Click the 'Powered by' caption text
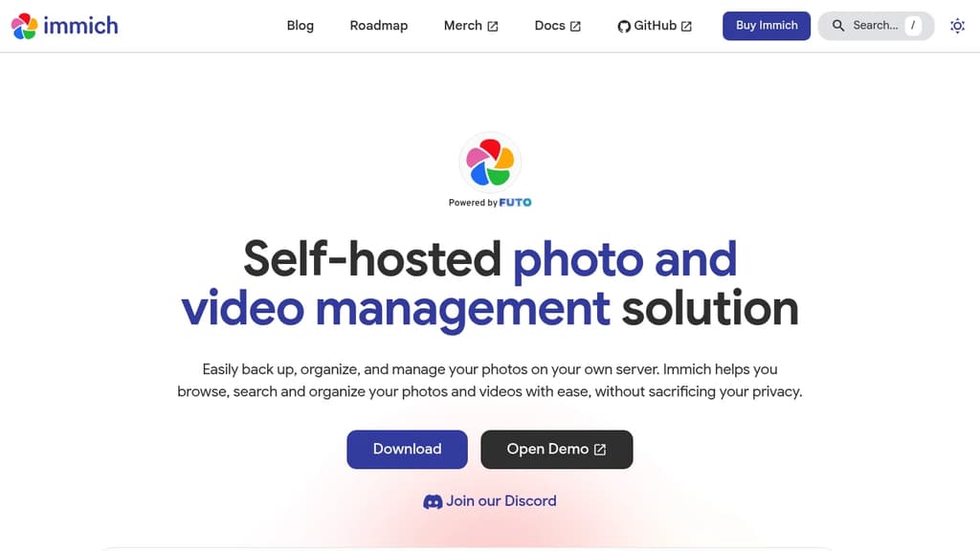This screenshot has height=551, width=980. [473, 203]
